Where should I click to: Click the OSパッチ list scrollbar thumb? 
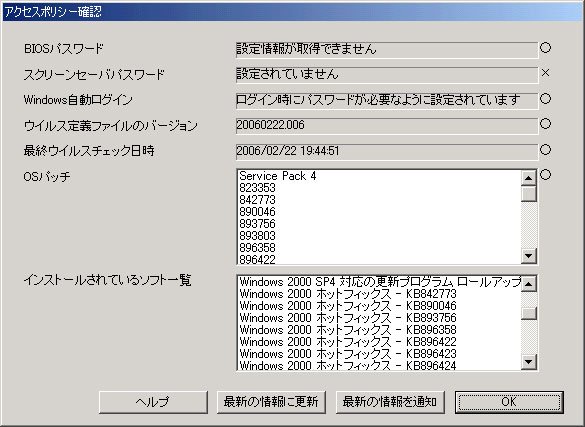pyautogui.click(x=528, y=194)
